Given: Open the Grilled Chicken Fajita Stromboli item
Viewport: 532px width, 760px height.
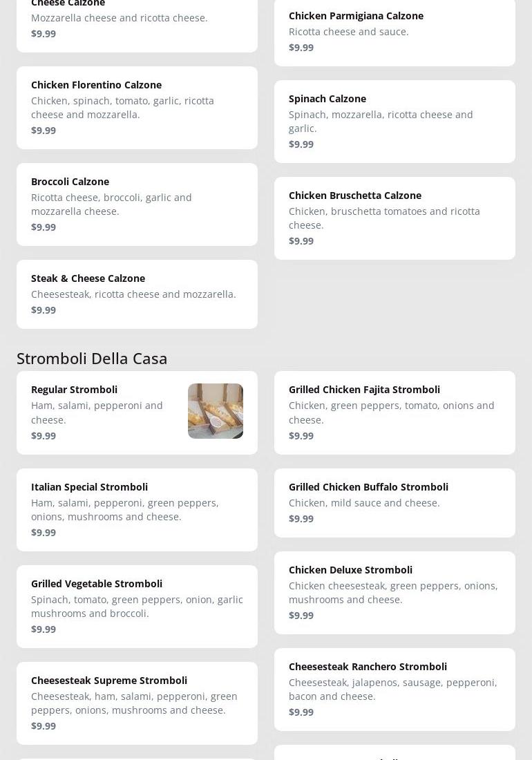Looking at the screenshot, I should click(x=395, y=412).
